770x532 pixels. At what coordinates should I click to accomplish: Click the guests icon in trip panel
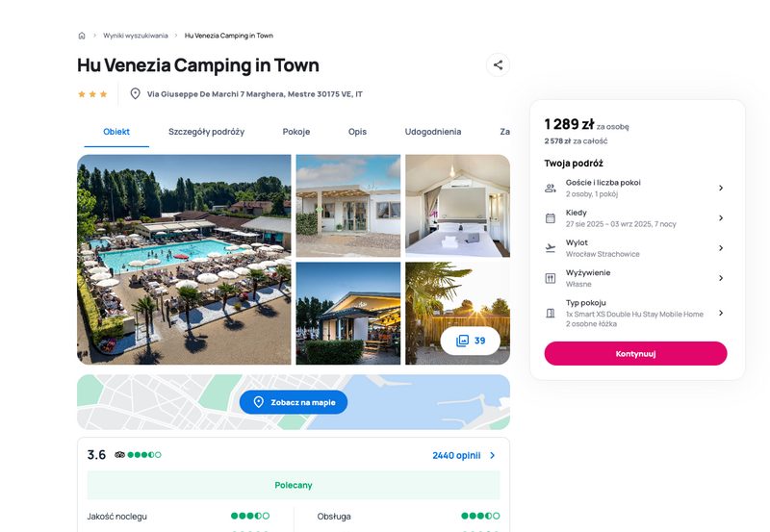551,188
